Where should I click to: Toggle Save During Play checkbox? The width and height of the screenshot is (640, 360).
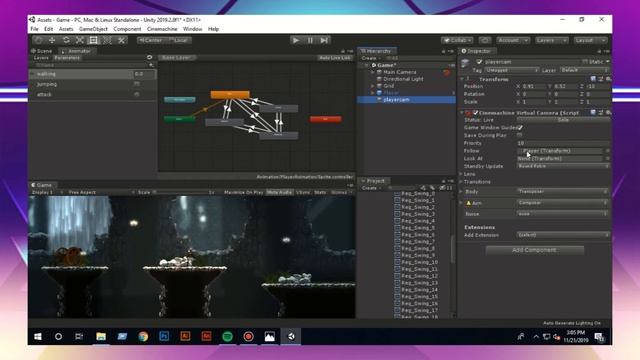coord(520,135)
